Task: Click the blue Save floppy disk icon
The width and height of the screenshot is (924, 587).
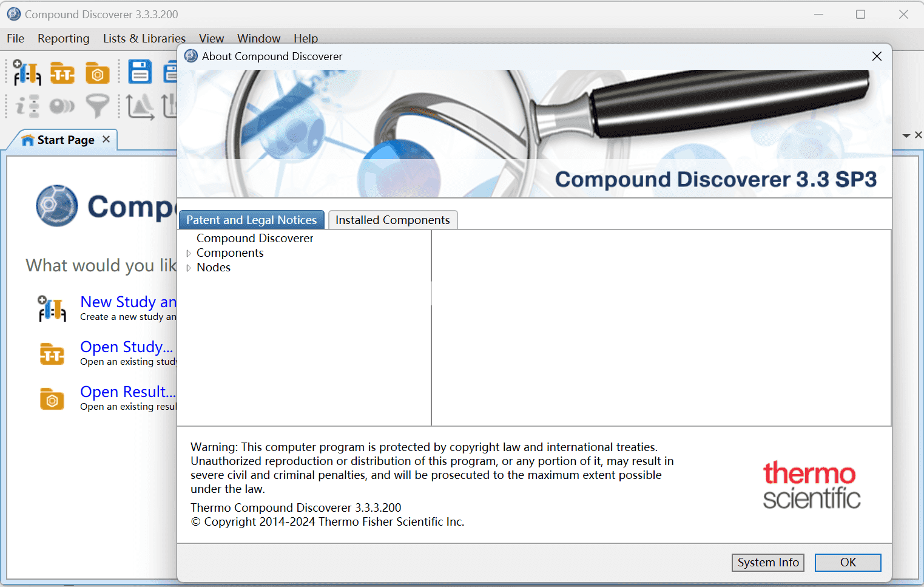Action: [x=140, y=72]
